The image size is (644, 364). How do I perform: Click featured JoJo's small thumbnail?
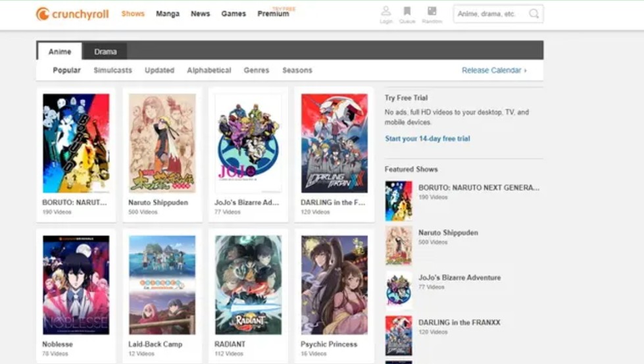tap(399, 291)
